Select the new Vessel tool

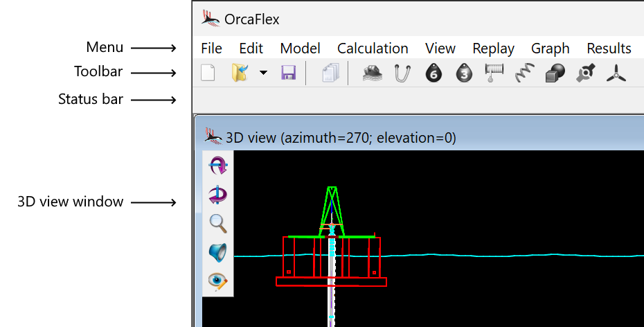point(373,73)
